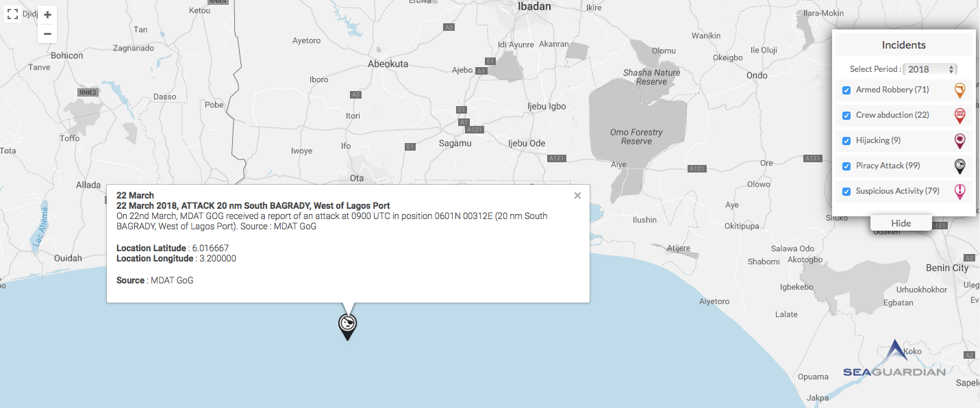Click the Allada town label

(x=88, y=186)
